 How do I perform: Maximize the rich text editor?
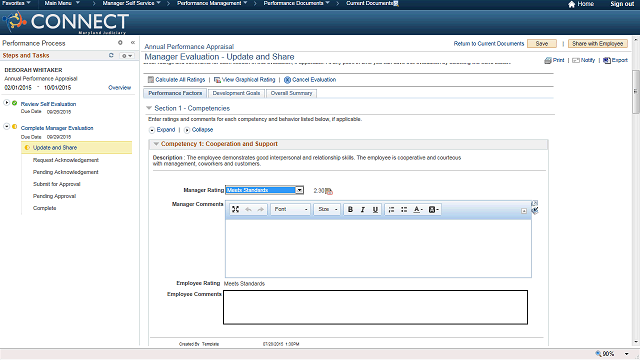(x=236, y=209)
